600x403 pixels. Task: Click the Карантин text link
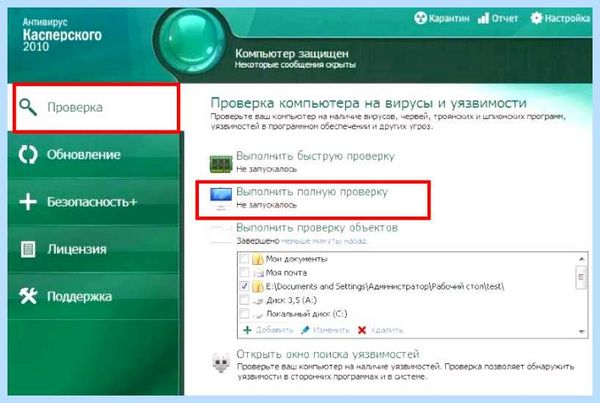449,18
